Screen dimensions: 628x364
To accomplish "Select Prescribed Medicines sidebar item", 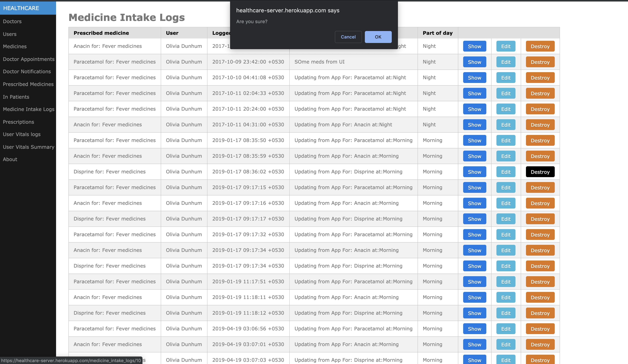I will pos(28,84).
